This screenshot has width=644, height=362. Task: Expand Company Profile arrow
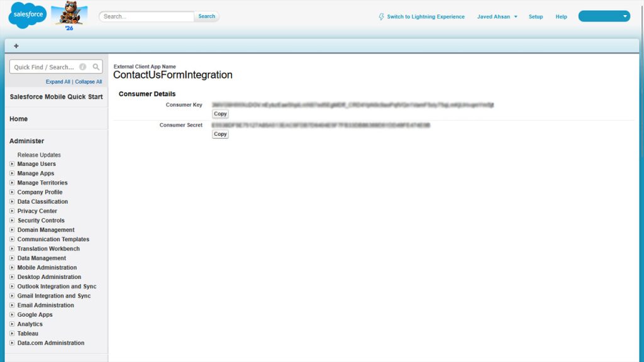tap(12, 192)
